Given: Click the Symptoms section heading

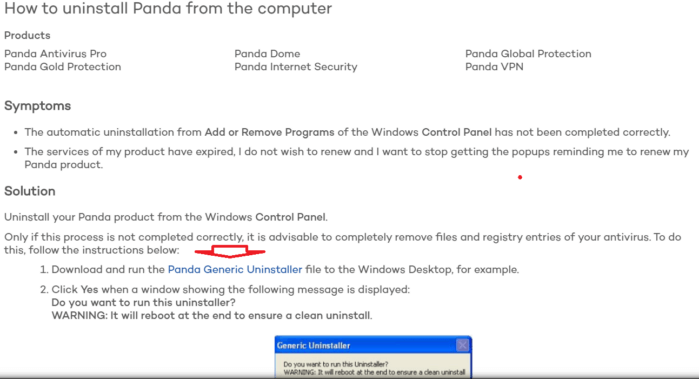Looking at the screenshot, I should click(x=37, y=106).
